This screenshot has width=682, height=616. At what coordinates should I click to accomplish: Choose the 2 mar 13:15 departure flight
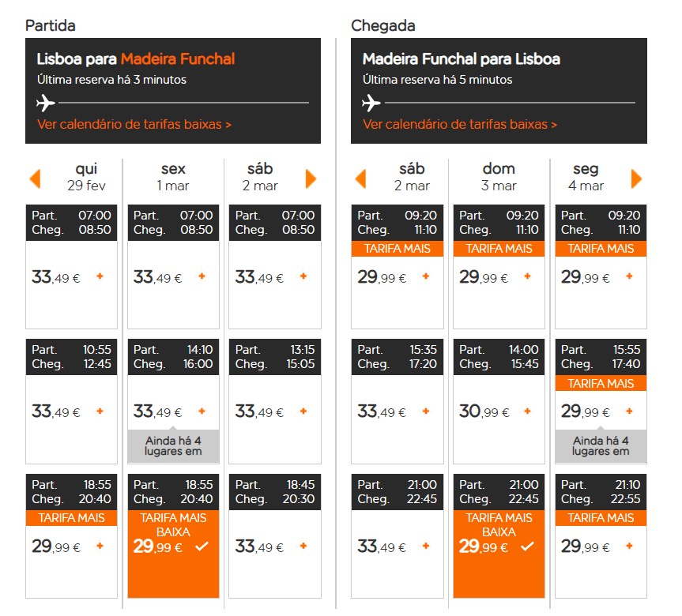click(x=275, y=401)
